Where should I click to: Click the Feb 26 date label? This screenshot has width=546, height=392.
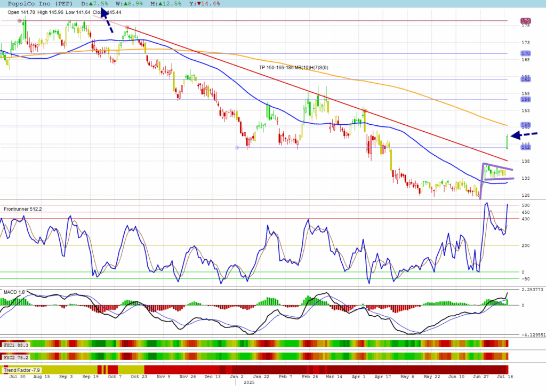[310, 377]
